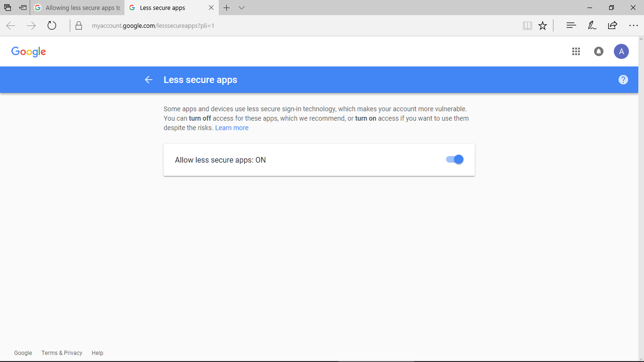644x362 pixels.
Task: View site info via lock icon
Action: tap(79, 25)
